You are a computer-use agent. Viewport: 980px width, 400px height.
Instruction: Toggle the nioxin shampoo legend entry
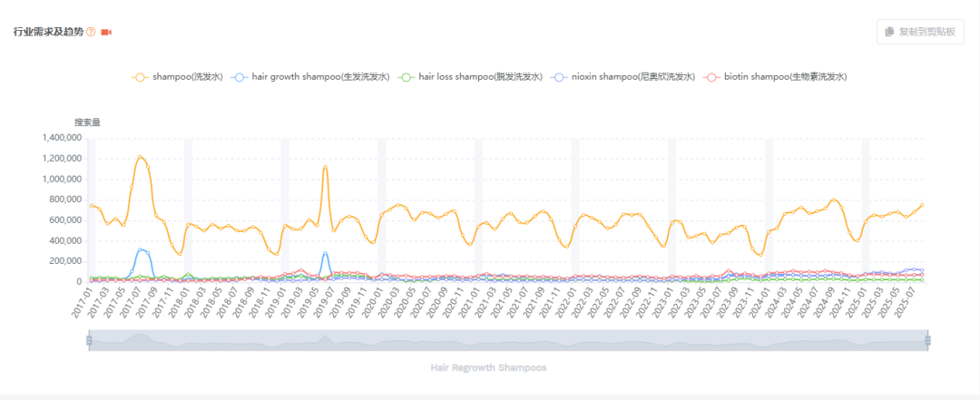click(x=623, y=77)
